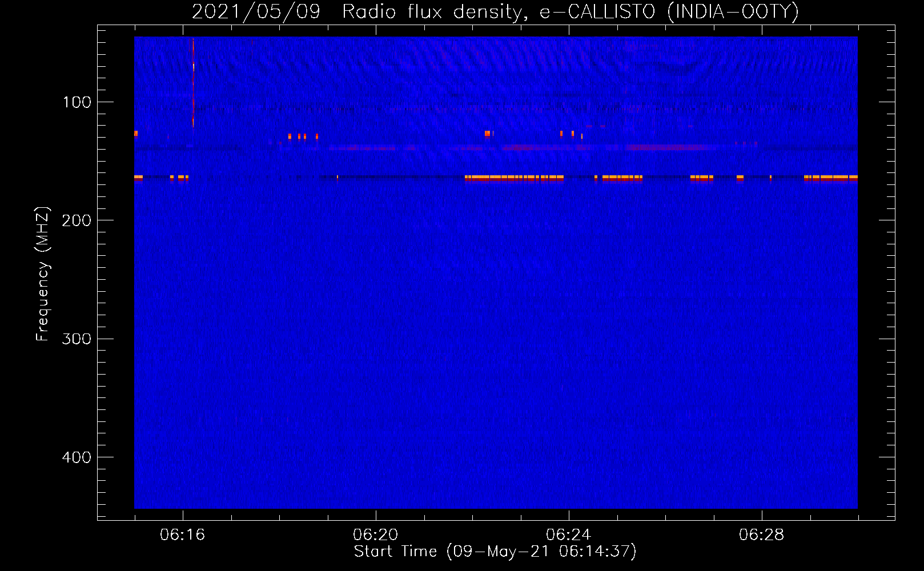
Task: Click the Start Time axis caption
Action: pos(495,552)
